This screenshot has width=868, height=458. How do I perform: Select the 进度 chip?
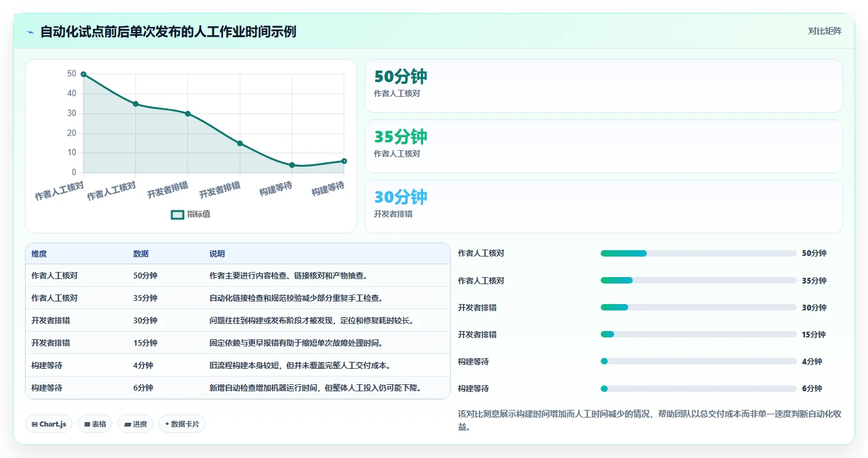(x=135, y=424)
